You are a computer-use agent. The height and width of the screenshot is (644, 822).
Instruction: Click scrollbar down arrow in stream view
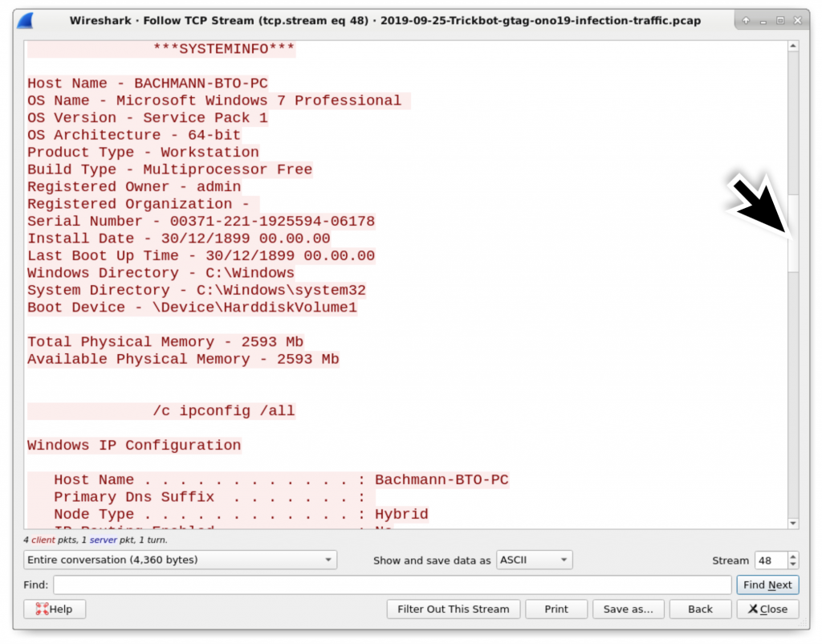793,524
